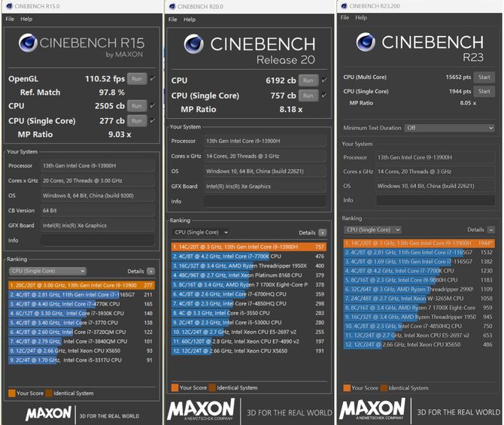The image size is (504, 425).
Task: Toggle CPU (Single Core) checkmark in R15
Action: point(153,120)
